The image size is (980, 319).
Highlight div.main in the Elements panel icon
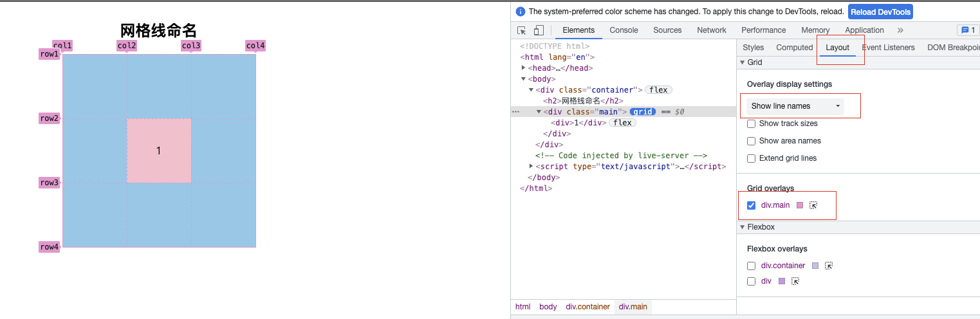813,205
